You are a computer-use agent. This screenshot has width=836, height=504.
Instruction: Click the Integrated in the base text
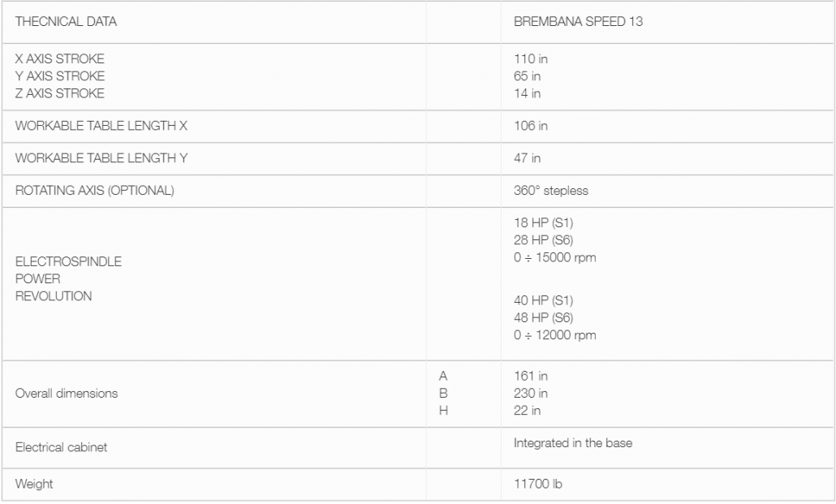click(x=573, y=444)
